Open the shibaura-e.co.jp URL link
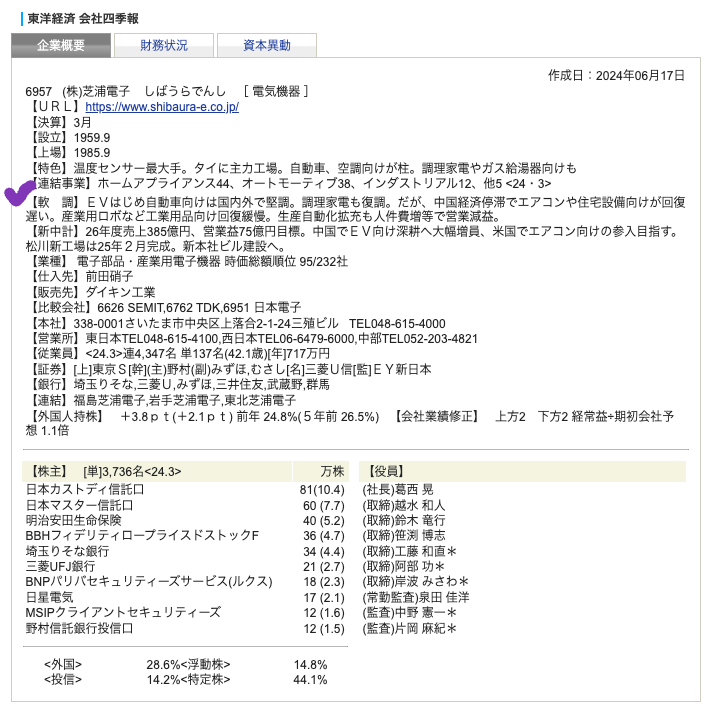 tap(162, 107)
